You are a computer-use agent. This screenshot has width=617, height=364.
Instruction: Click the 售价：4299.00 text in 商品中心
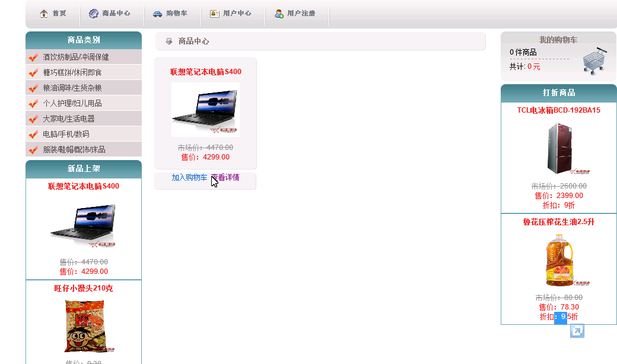coord(205,157)
